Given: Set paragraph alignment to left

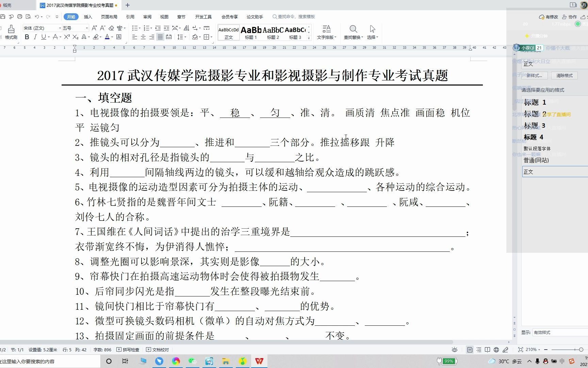Looking at the screenshot, I should tap(135, 37).
